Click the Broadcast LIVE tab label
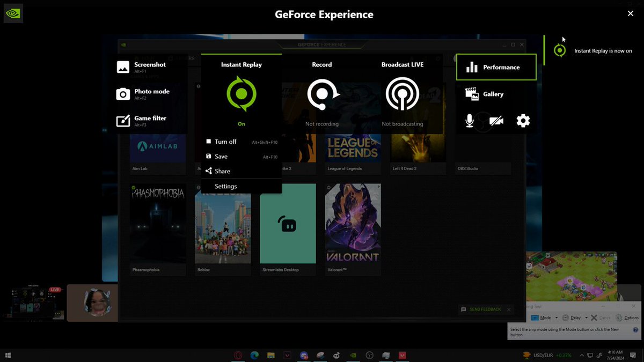Image resolution: width=644 pixels, height=362 pixels. (402, 64)
